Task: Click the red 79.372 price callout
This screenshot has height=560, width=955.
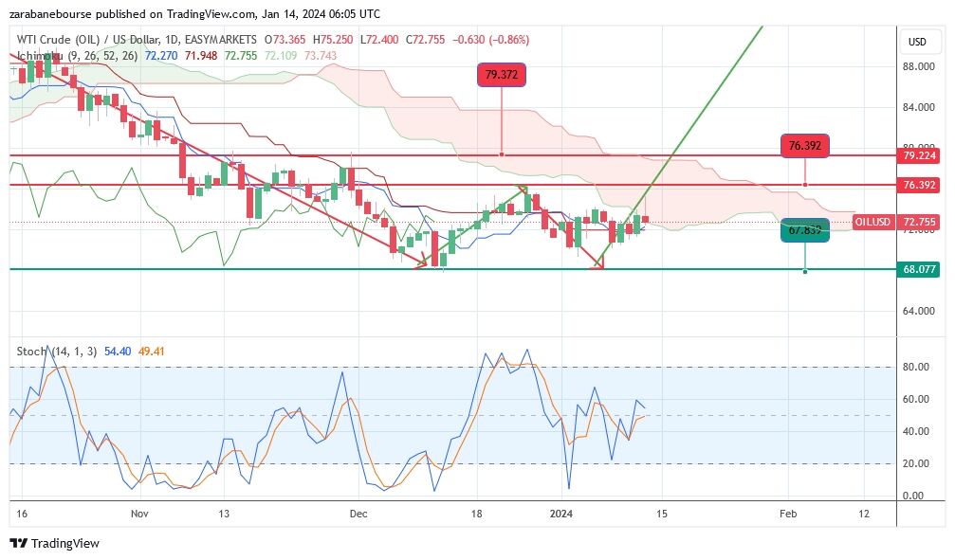Action: (501, 75)
